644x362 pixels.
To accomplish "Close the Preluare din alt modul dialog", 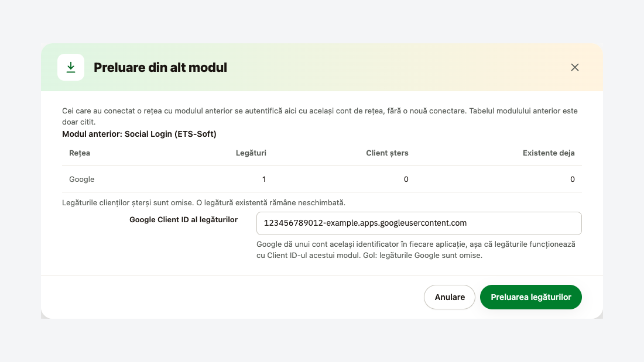I will coord(574,67).
